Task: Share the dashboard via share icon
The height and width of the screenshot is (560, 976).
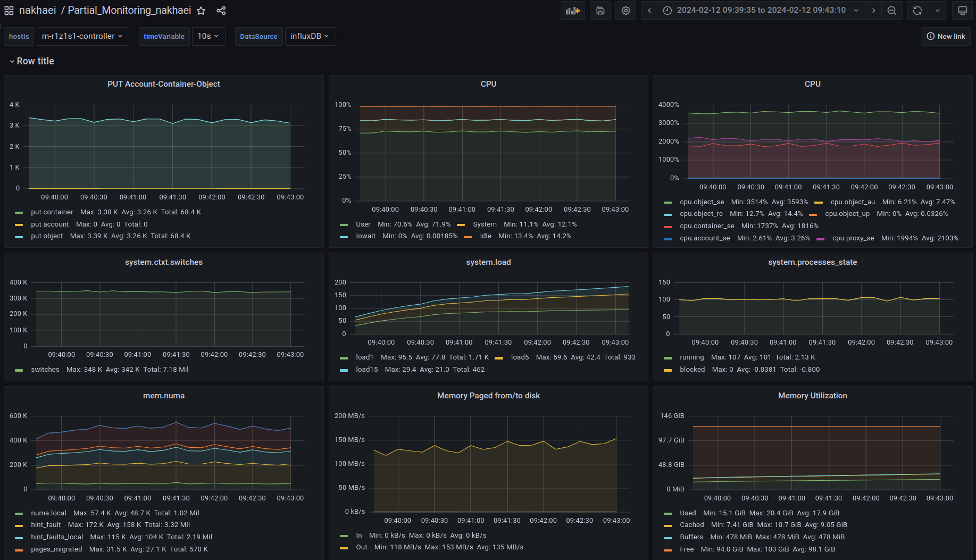Action: 221,11
